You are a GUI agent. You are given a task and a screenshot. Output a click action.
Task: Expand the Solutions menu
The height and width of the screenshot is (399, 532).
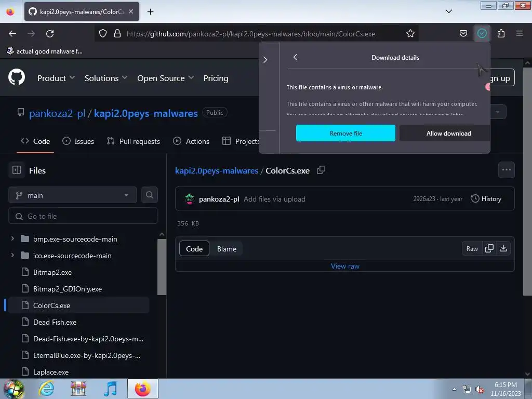click(x=106, y=78)
